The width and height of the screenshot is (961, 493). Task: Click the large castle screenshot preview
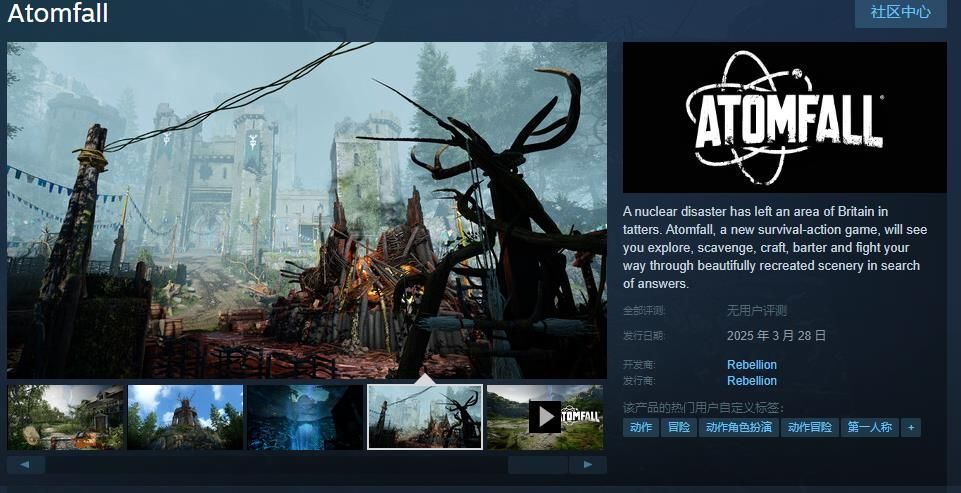pyautogui.click(x=306, y=210)
